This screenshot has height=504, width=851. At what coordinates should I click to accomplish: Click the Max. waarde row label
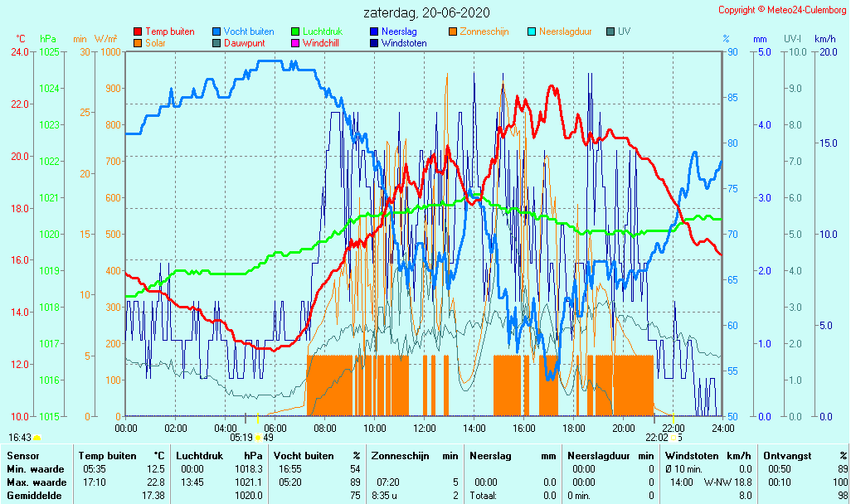coord(36,482)
